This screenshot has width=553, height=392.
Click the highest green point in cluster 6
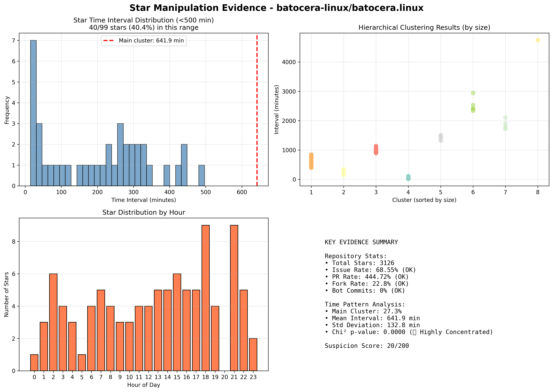point(473,93)
